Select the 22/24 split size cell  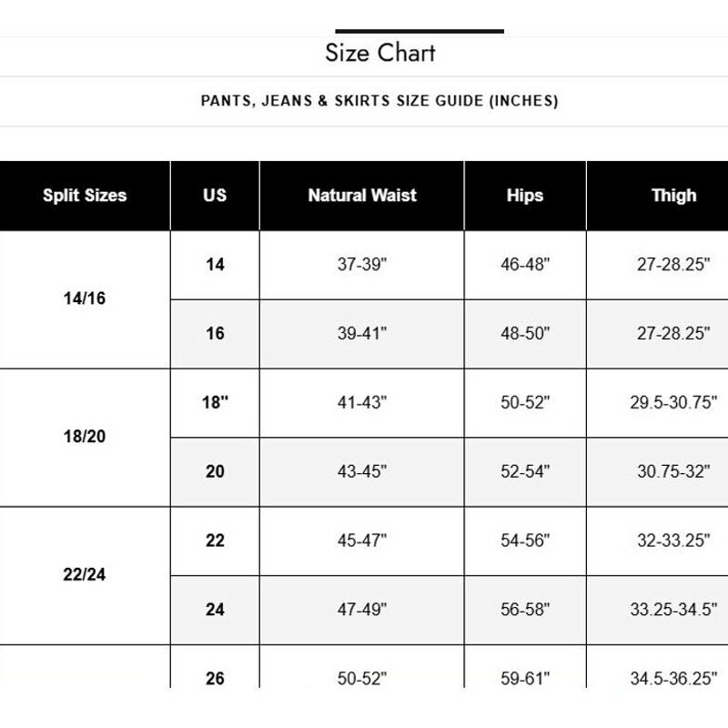pyautogui.click(x=85, y=576)
